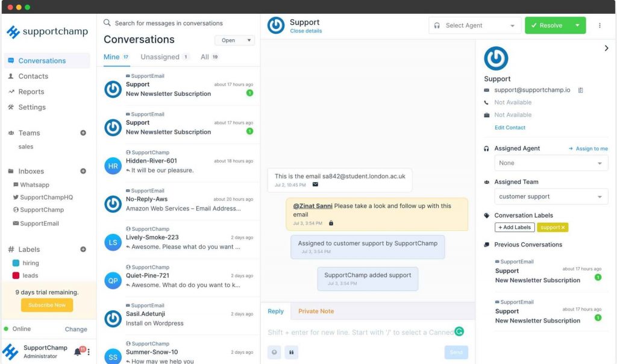The height and width of the screenshot is (364, 617).
Task: Click the QP avatar for Quiet-Pine-721
Action: 113,281
